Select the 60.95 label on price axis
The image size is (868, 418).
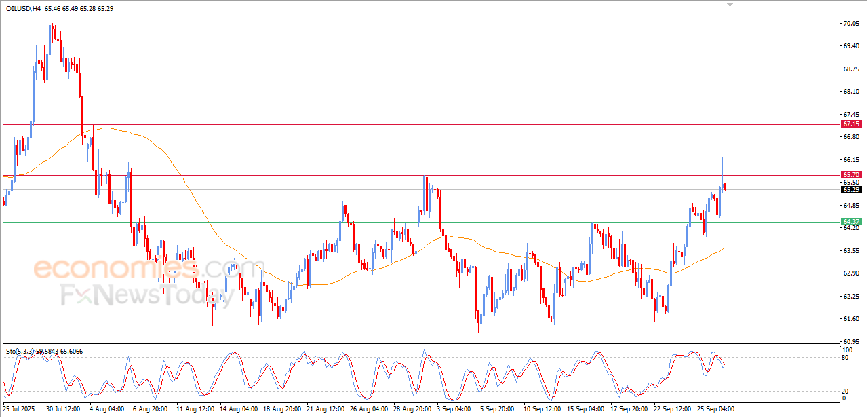tap(852, 341)
